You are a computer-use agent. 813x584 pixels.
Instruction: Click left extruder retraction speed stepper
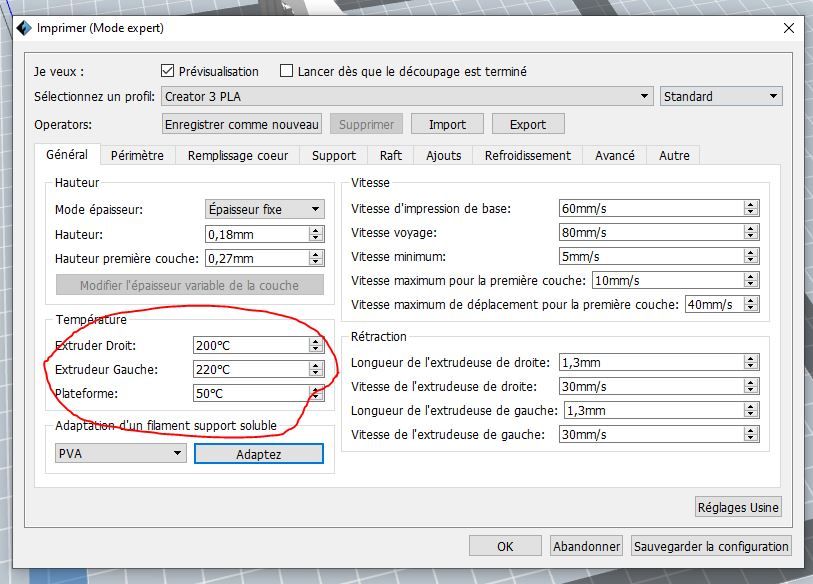751,434
